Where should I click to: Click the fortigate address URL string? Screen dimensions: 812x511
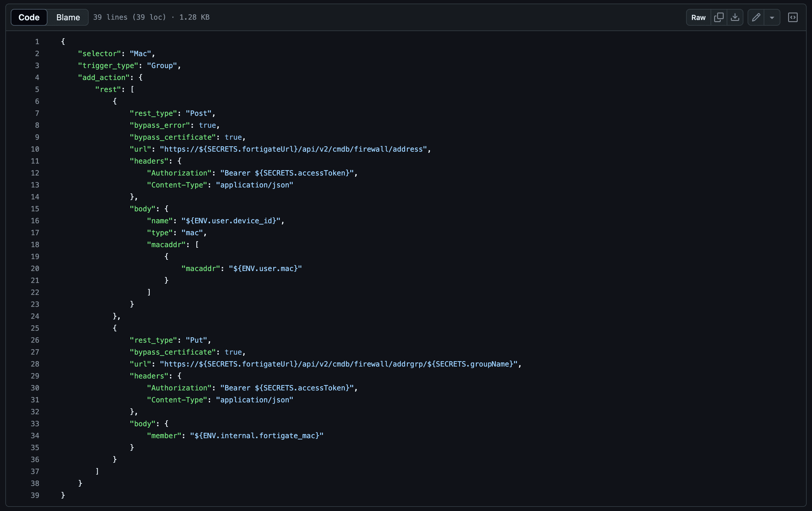pos(293,149)
